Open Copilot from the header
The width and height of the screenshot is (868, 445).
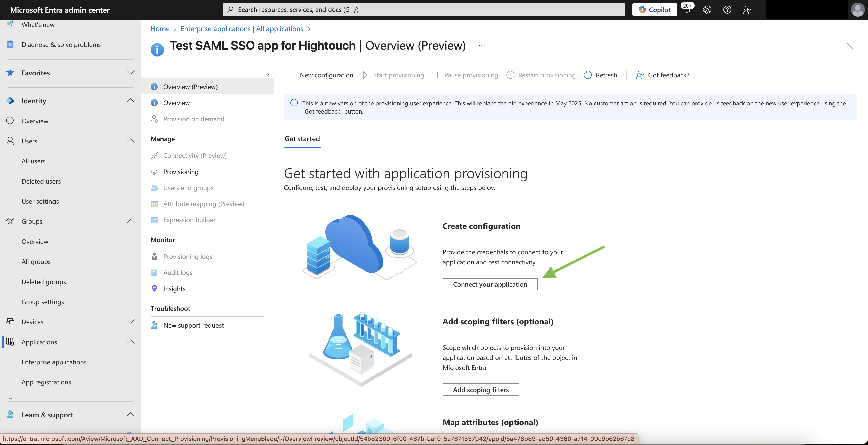pos(654,10)
